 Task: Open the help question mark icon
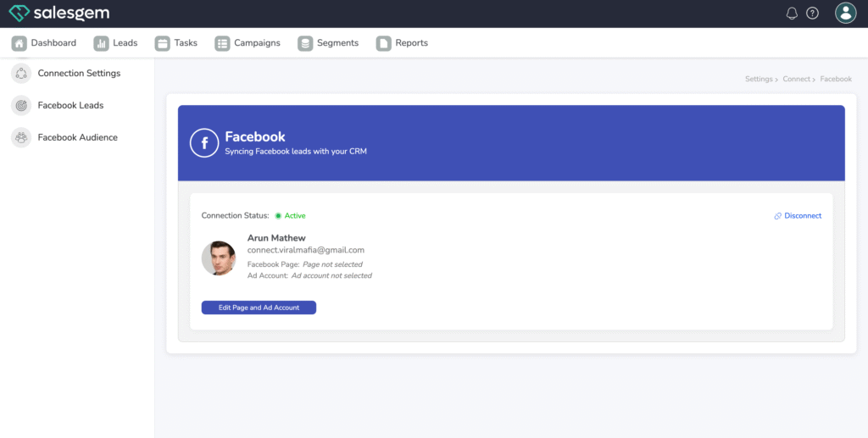pyautogui.click(x=812, y=14)
